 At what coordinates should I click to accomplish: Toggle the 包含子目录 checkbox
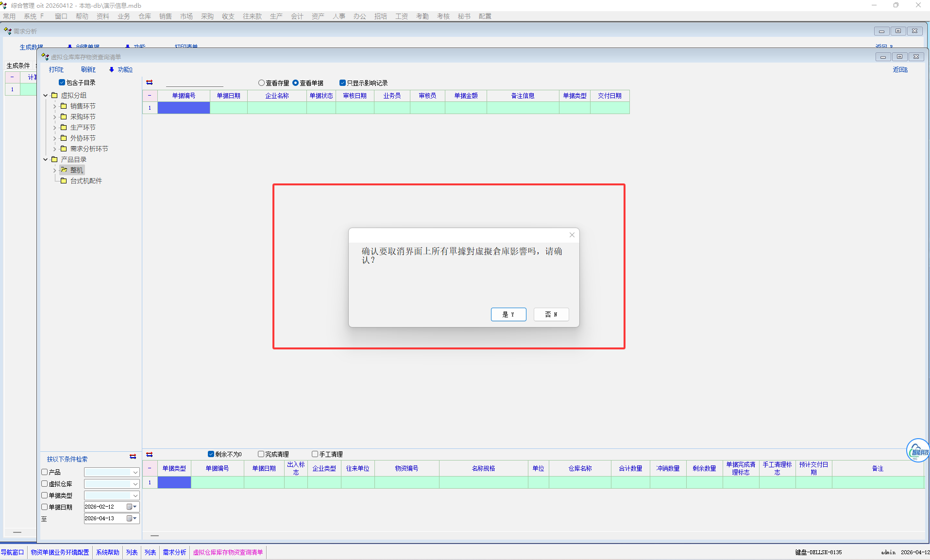(62, 82)
